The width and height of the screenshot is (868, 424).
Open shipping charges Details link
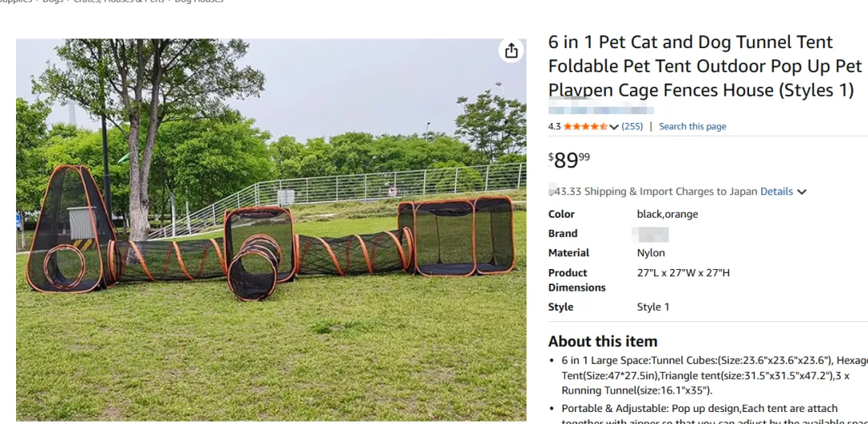coord(776,192)
